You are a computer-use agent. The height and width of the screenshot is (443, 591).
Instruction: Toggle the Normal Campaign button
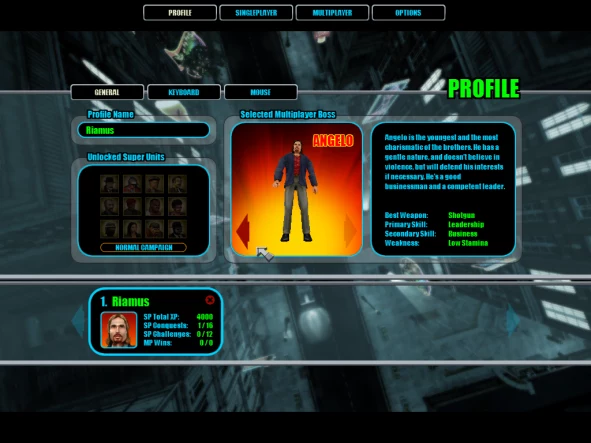pos(143,247)
